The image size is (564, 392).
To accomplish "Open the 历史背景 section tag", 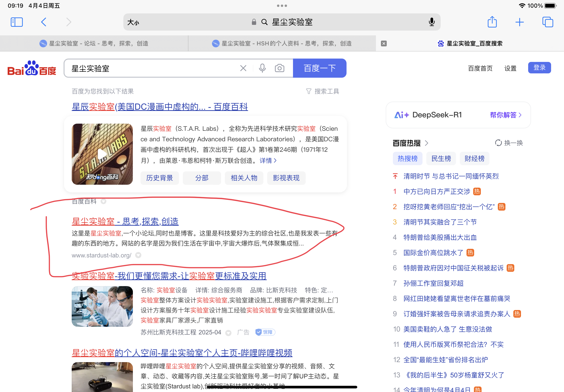I will coord(160,178).
